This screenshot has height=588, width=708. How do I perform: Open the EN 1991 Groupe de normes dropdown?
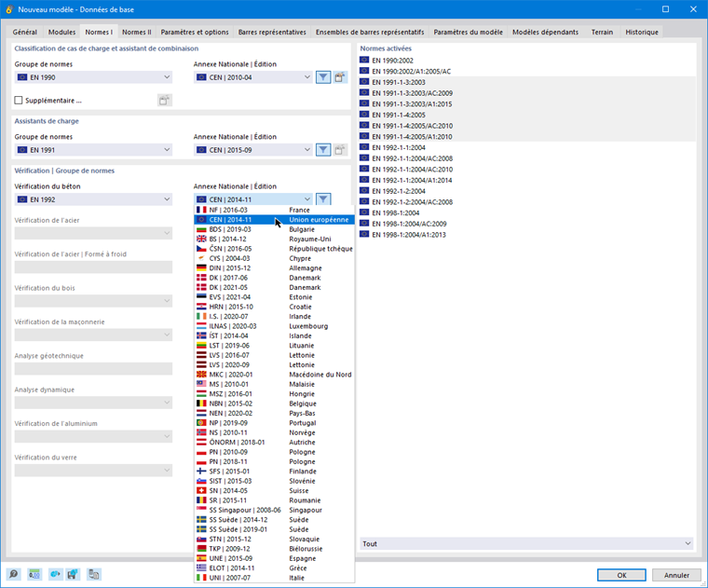pyautogui.click(x=93, y=150)
